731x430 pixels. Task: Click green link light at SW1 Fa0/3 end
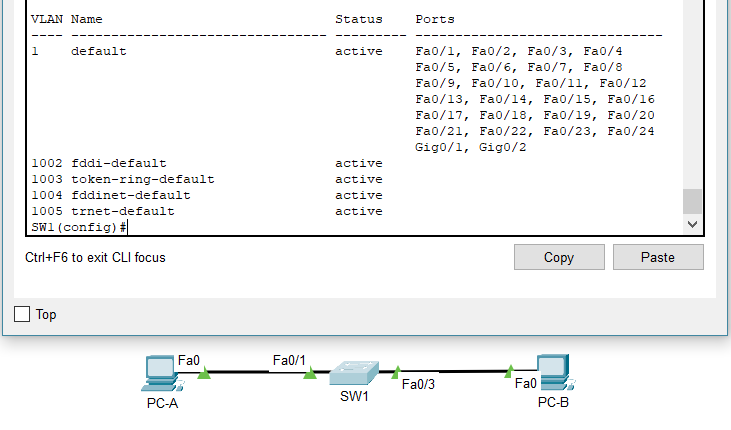coord(396,372)
